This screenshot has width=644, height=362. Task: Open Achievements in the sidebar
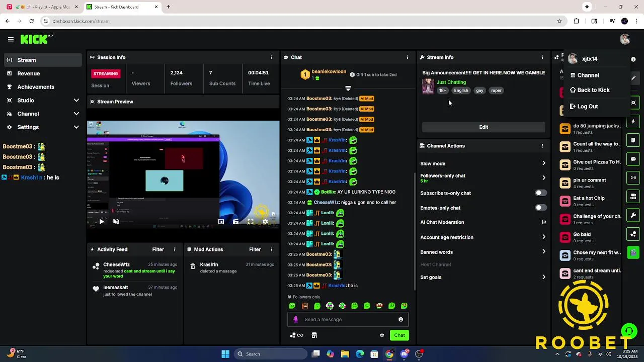click(43, 87)
